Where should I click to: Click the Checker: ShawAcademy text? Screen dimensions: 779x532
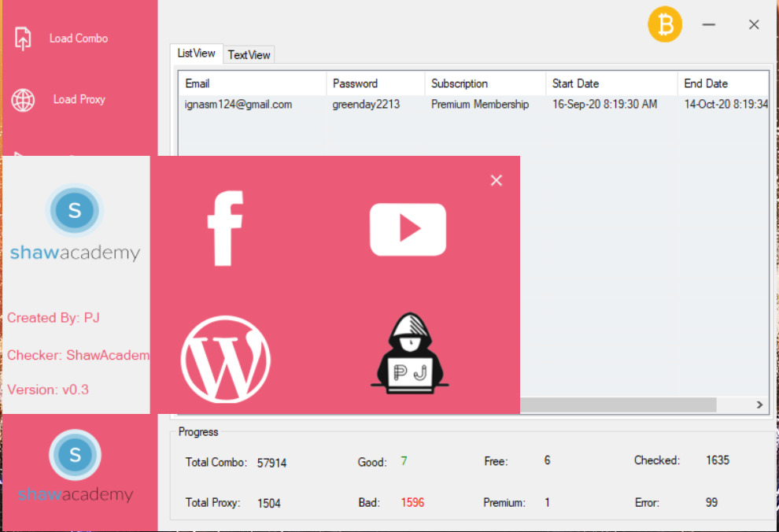tap(78, 355)
